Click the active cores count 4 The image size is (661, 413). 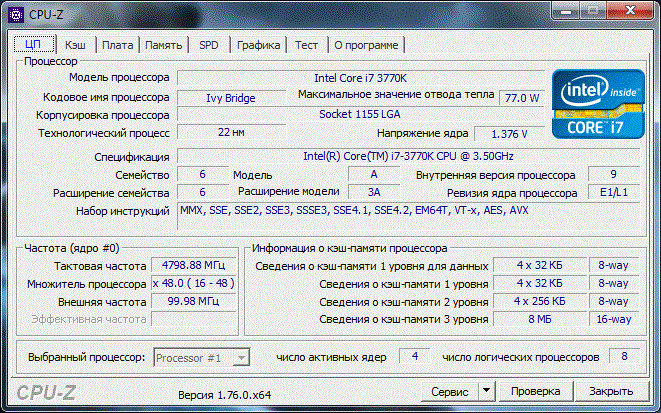pos(415,357)
